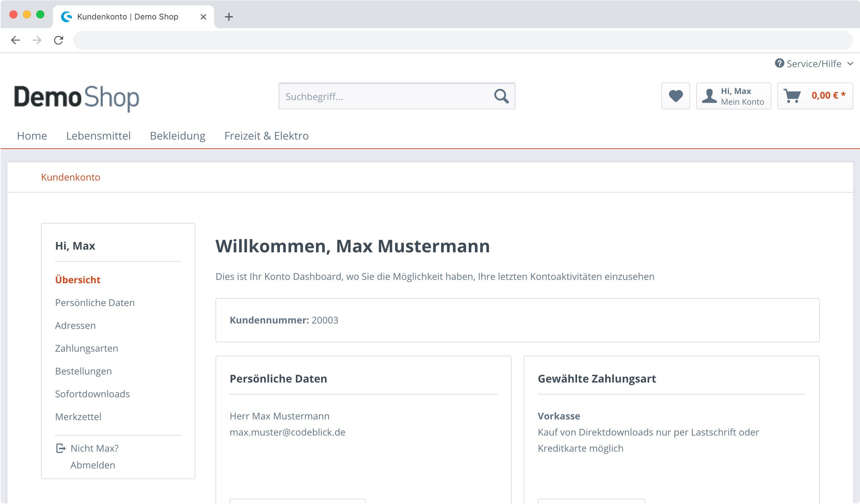Open Adressen in sidebar
This screenshot has width=860, height=504.
tap(76, 325)
